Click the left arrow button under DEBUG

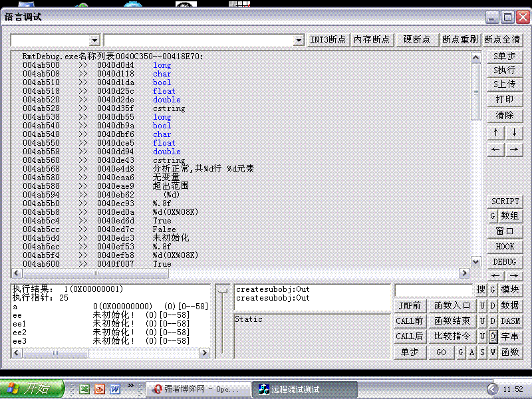[x=495, y=276]
